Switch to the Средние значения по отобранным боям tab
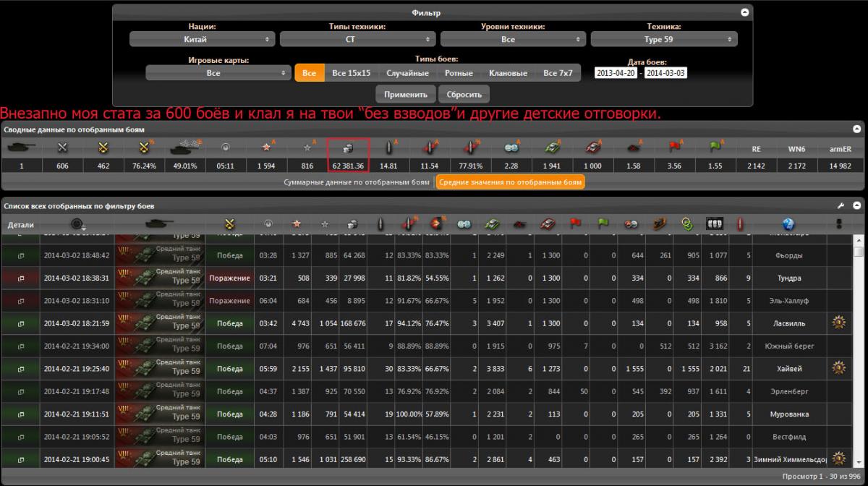 [x=510, y=183]
